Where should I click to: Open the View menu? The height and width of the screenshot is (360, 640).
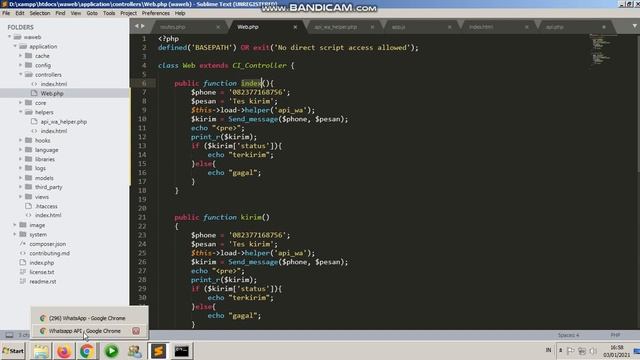tap(76, 13)
